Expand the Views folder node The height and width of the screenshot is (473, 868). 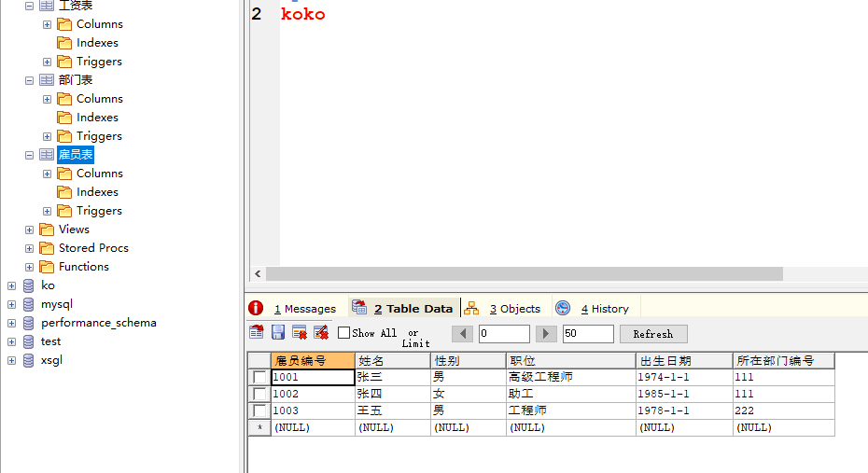[x=29, y=230]
